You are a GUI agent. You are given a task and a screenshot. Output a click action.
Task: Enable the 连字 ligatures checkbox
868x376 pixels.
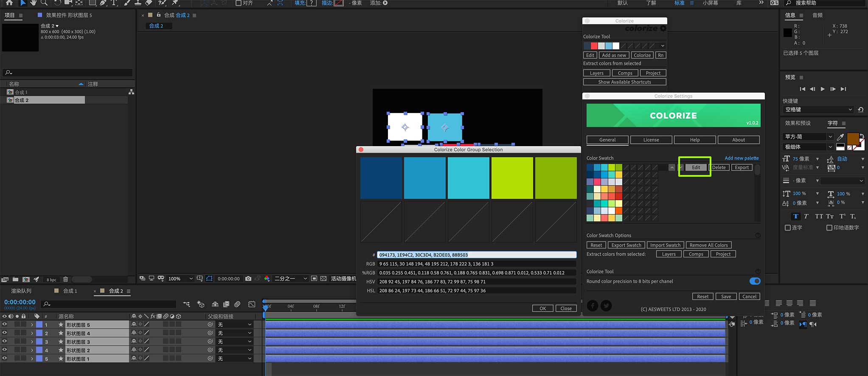(788, 228)
